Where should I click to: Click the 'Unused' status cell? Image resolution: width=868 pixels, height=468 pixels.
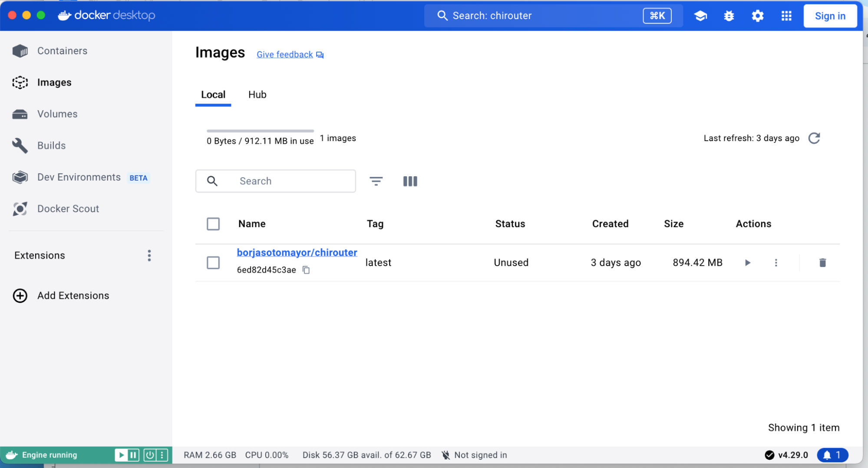tap(511, 263)
